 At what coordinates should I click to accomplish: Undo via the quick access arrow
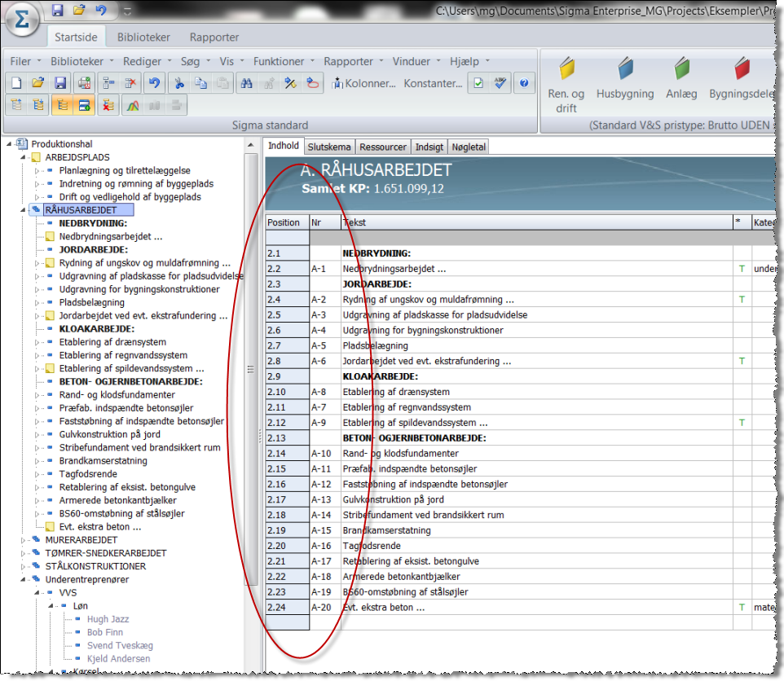pos(100,10)
